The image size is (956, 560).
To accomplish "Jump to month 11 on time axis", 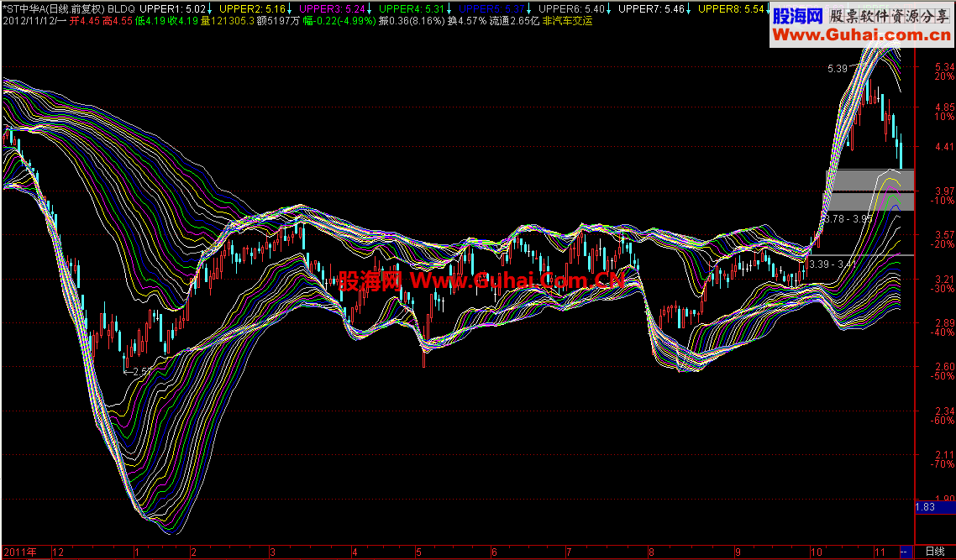I will (x=880, y=552).
